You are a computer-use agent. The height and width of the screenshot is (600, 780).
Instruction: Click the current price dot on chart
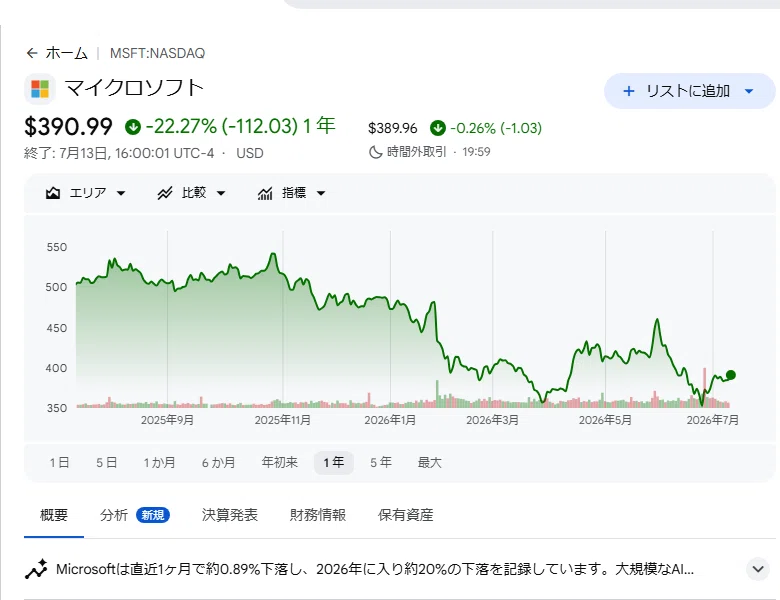731,375
